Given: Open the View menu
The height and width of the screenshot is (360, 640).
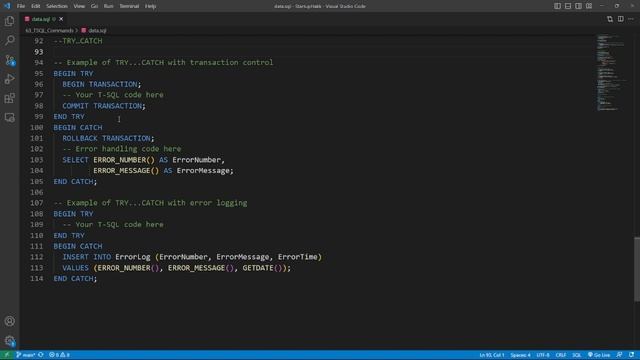Looking at the screenshot, I should click(79, 6).
